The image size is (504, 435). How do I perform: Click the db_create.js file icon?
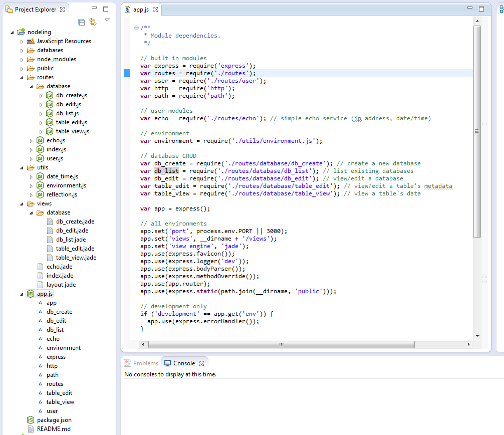[50, 95]
